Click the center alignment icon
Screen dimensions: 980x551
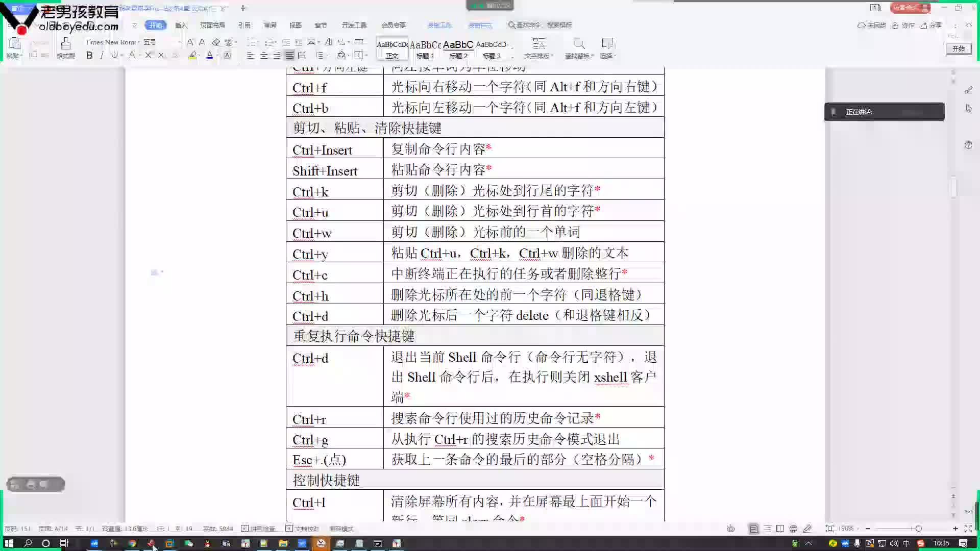264,55
